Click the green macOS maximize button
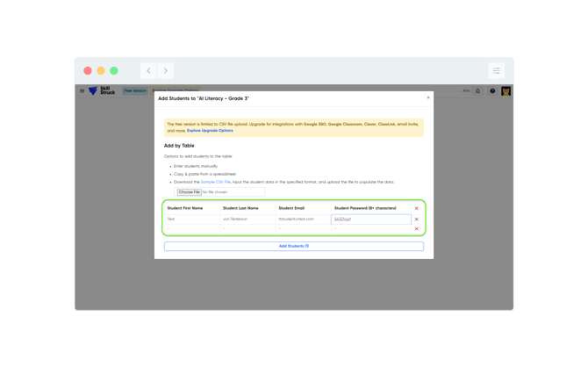 tap(114, 70)
